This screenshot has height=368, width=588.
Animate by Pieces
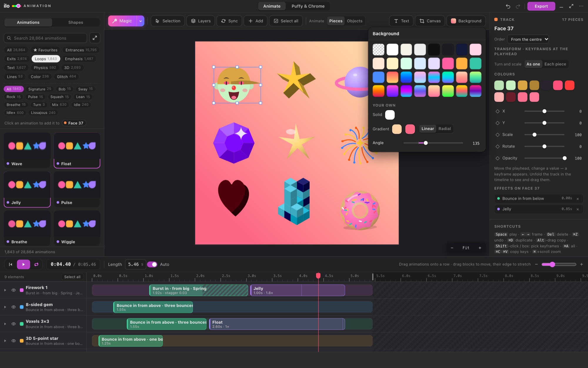pos(336,21)
